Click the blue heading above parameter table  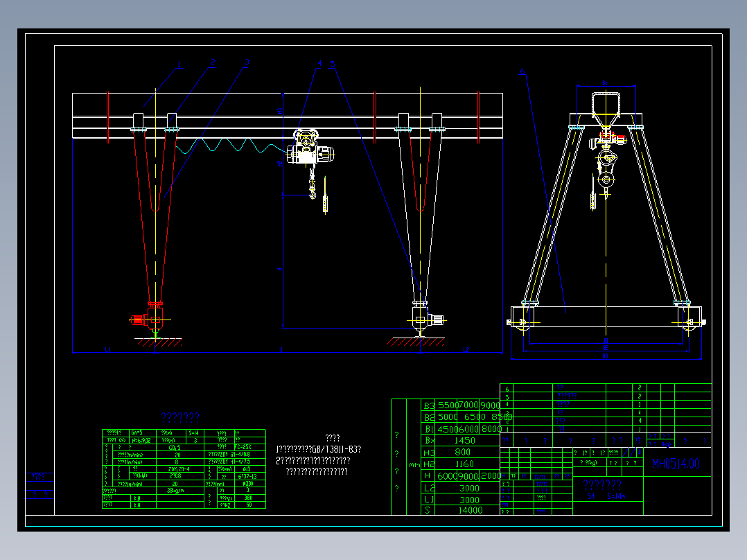click(180, 417)
